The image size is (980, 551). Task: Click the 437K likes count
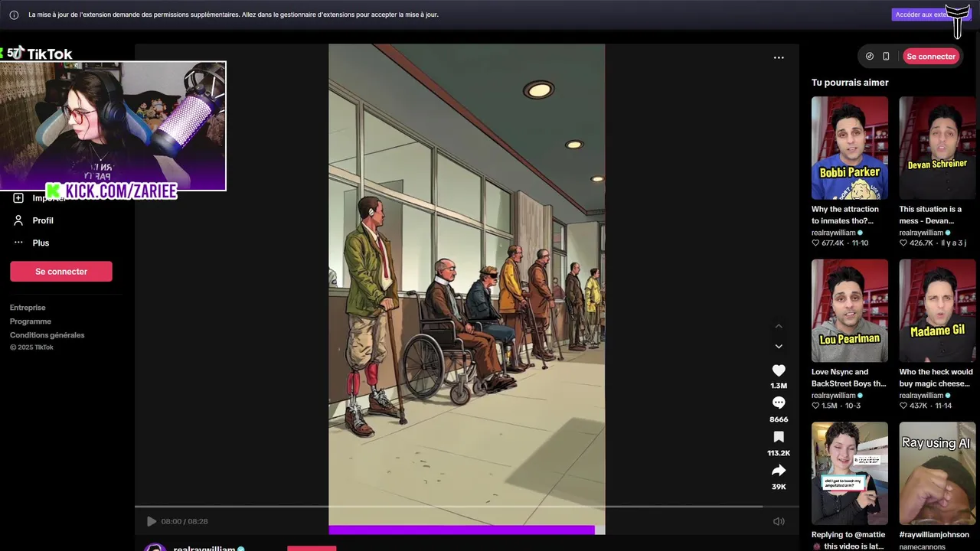[918, 406]
